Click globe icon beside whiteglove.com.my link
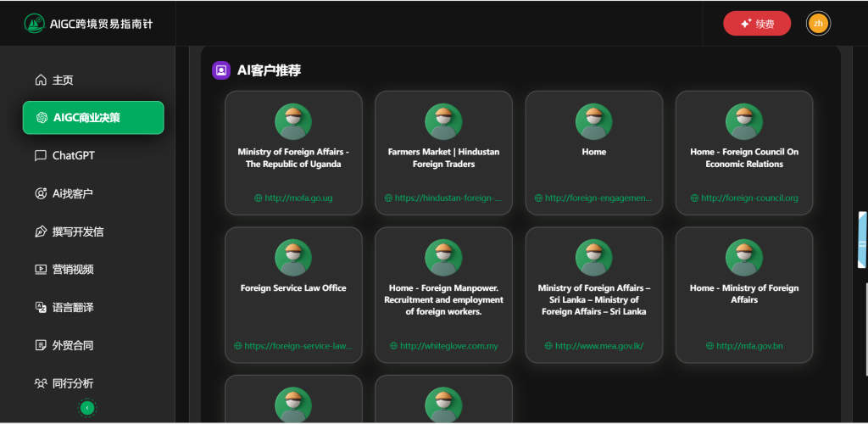The width and height of the screenshot is (868, 424). tap(394, 346)
